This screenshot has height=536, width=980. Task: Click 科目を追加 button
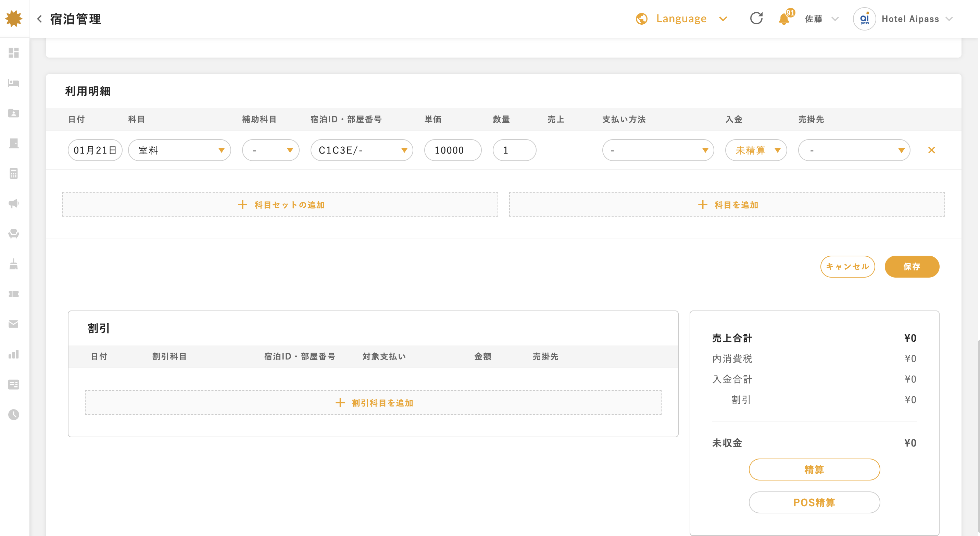[727, 204]
